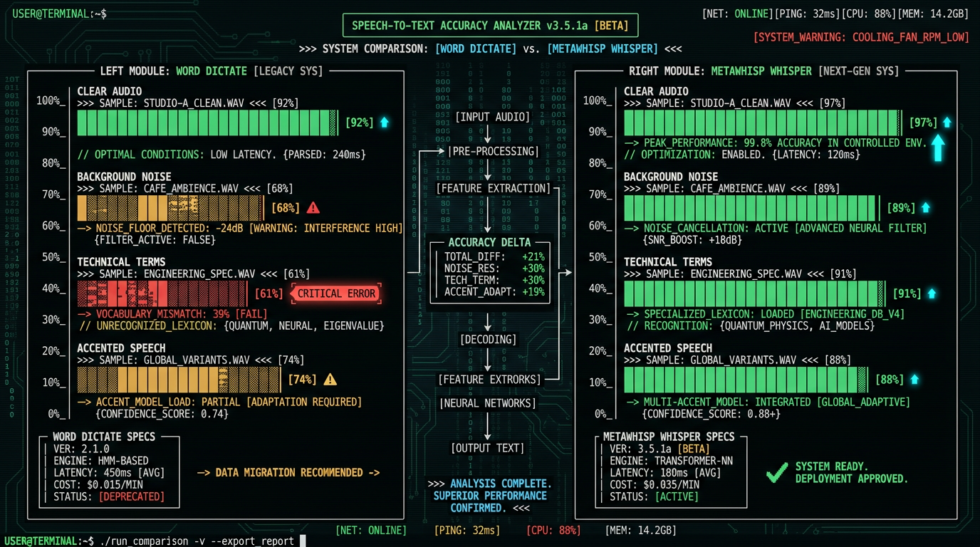The image size is (980, 547).
Task: Click the ANALYSIS COMPLETE. SUPERIOR PERFORMANCE CONFIRMED message
Action: [490, 496]
